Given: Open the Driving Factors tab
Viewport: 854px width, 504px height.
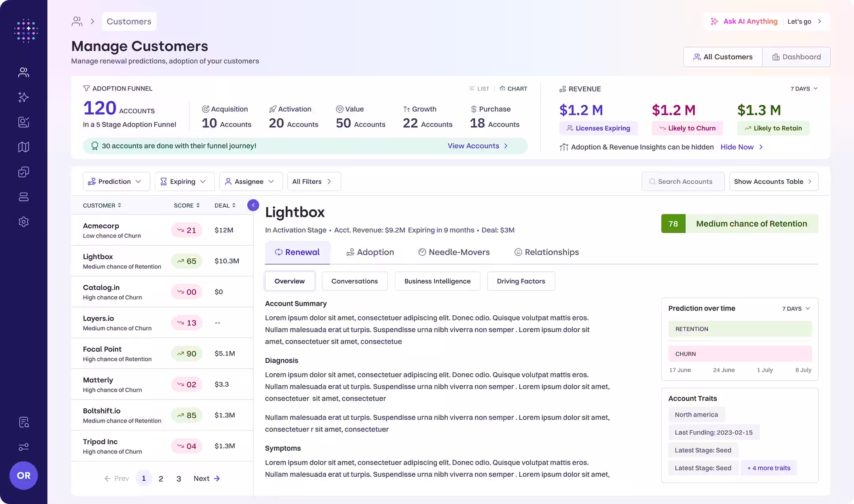Looking at the screenshot, I should (x=521, y=281).
